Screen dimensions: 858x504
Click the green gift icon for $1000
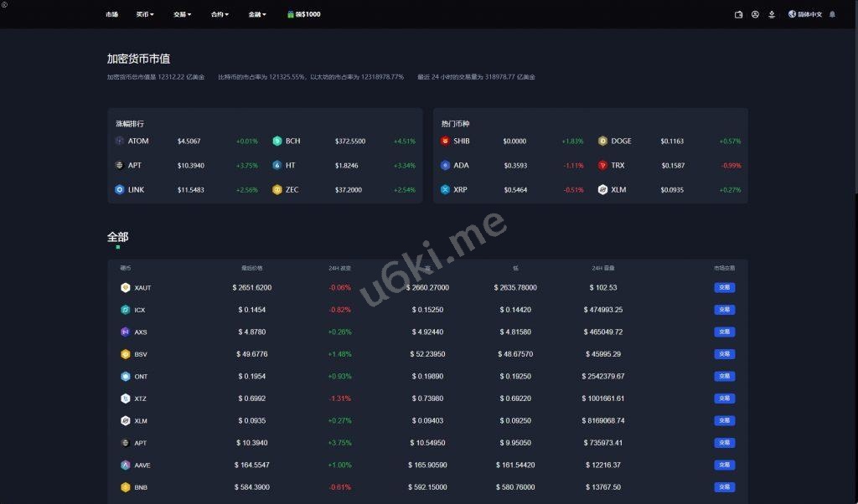coord(290,14)
